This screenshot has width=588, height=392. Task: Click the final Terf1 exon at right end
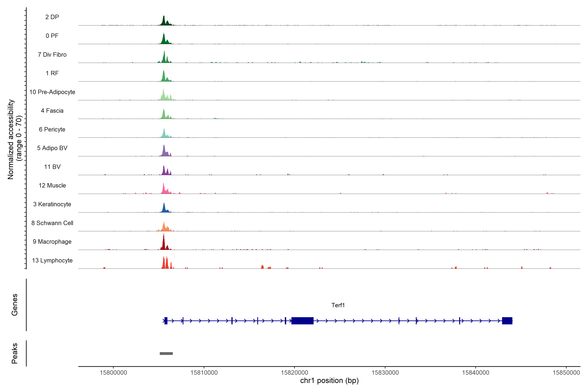pos(507,321)
